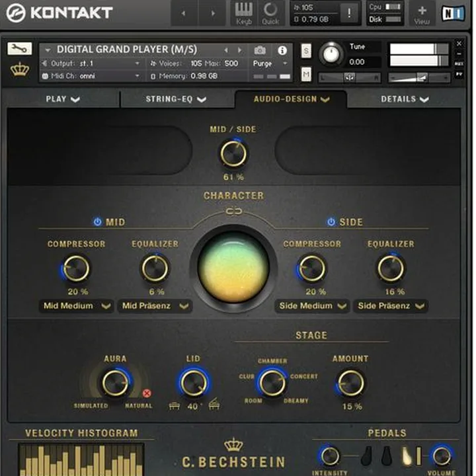Click the leftmost pedal icon
Viewport: 476px width, 476px height.
click(x=367, y=456)
